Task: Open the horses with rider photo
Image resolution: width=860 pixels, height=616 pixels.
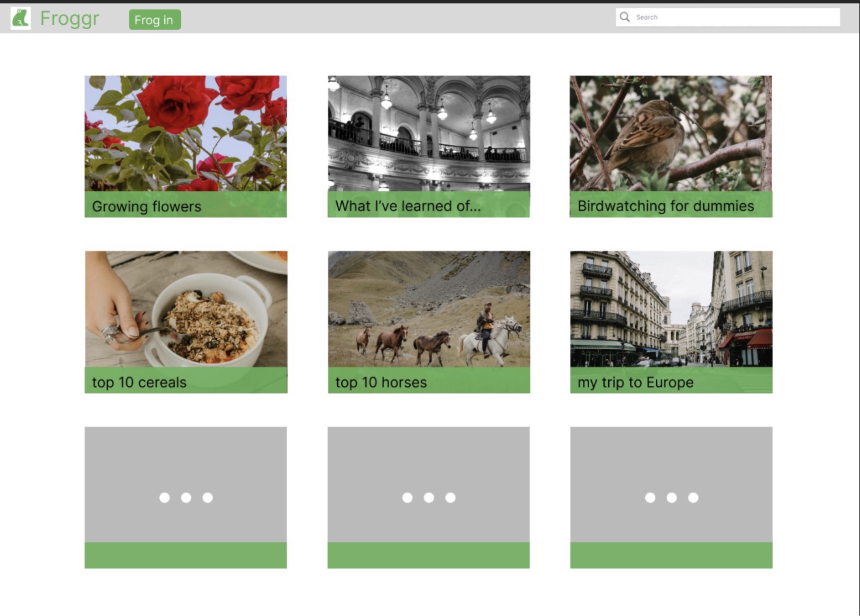Action: (429, 309)
